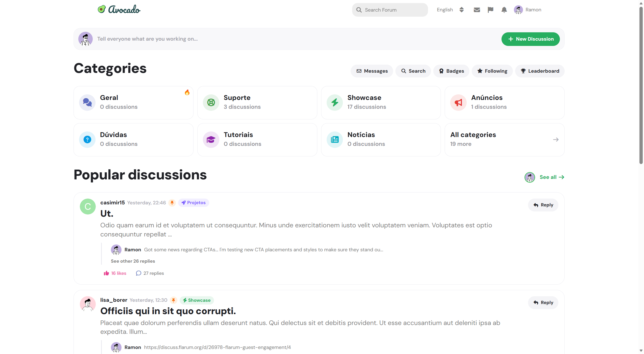Click the page vertical scrollbar
Viewport: 644px width, 354px height.
click(x=641, y=86)
